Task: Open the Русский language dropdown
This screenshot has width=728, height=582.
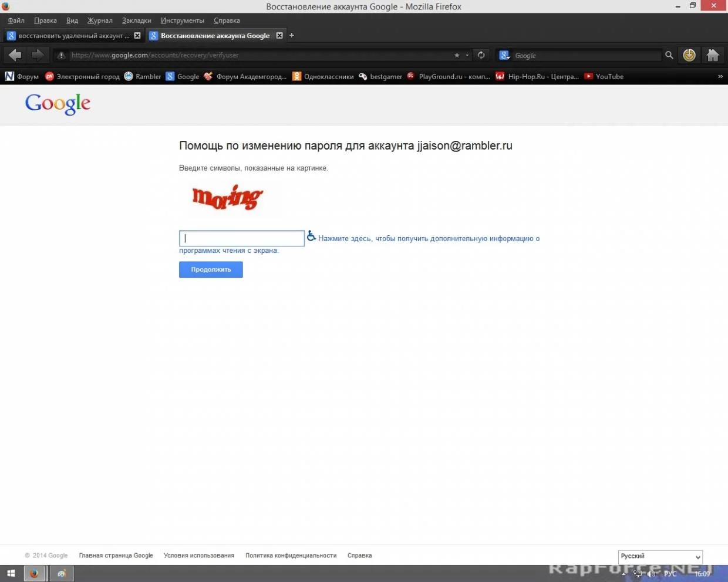Action: tap(660, 556)
